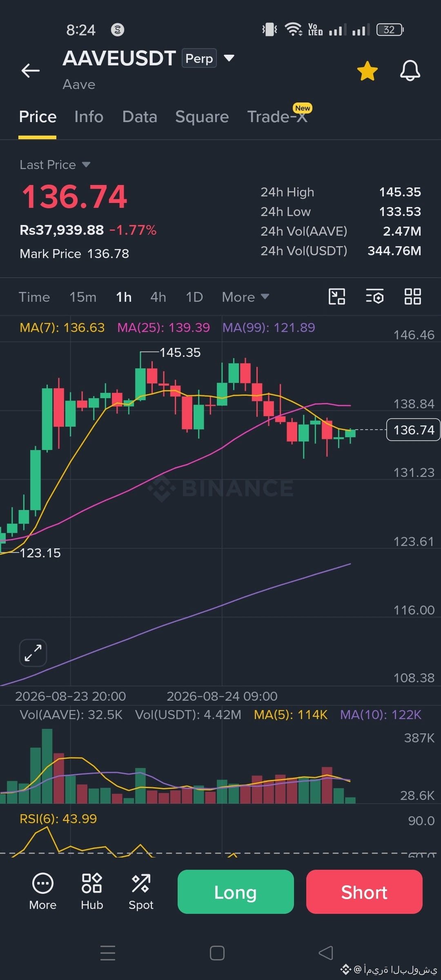Open price alert bell
Screen dimensions: 441x980
coord(410,71)
